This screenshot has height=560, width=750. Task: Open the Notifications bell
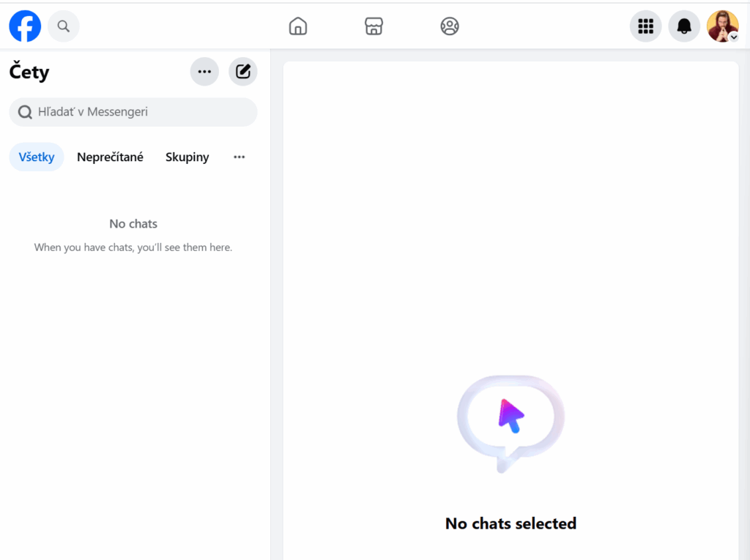tap(684, 26)
